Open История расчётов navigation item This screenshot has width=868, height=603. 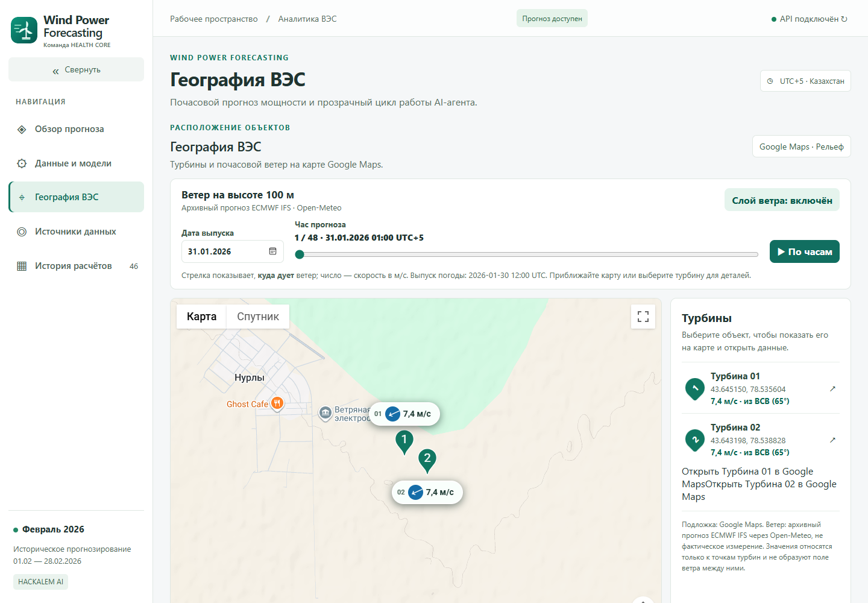click(x=76, y=266)
